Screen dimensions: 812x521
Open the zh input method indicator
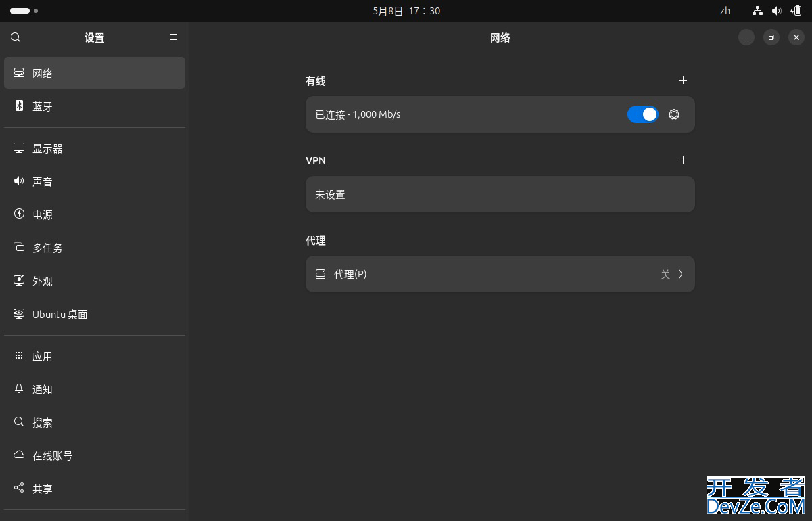point(725,11)
